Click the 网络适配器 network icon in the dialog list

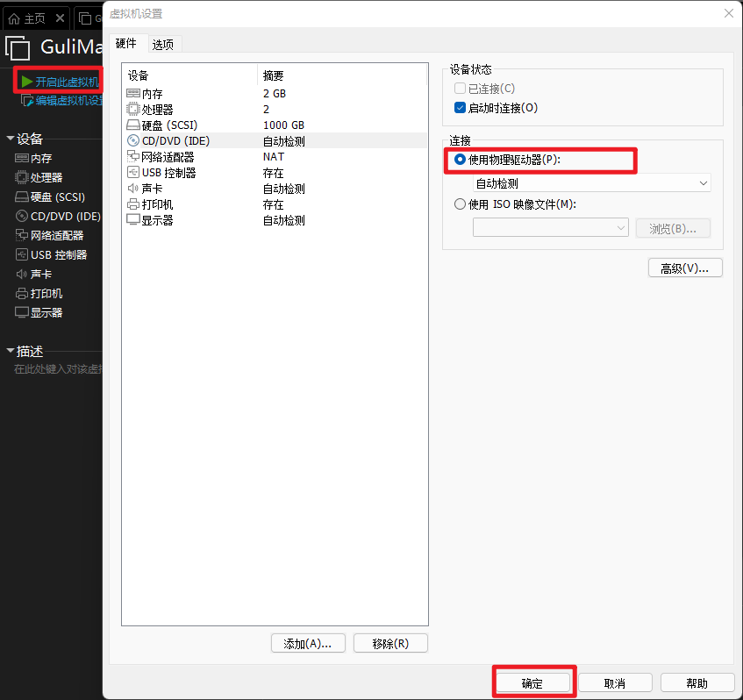133,157
